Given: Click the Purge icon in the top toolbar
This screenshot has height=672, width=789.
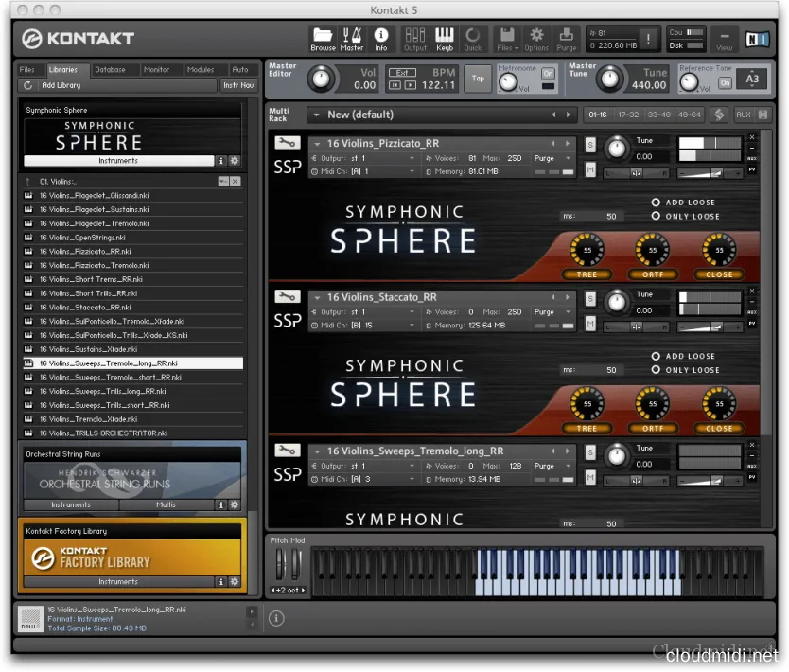Looking at the screenshot, I should pyautogui.click(x=565, y=36).
